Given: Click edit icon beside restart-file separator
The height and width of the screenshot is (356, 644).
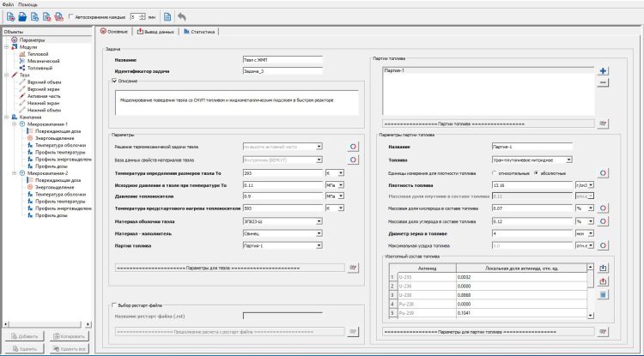Looking at the screenshot, I should point(353,331).
